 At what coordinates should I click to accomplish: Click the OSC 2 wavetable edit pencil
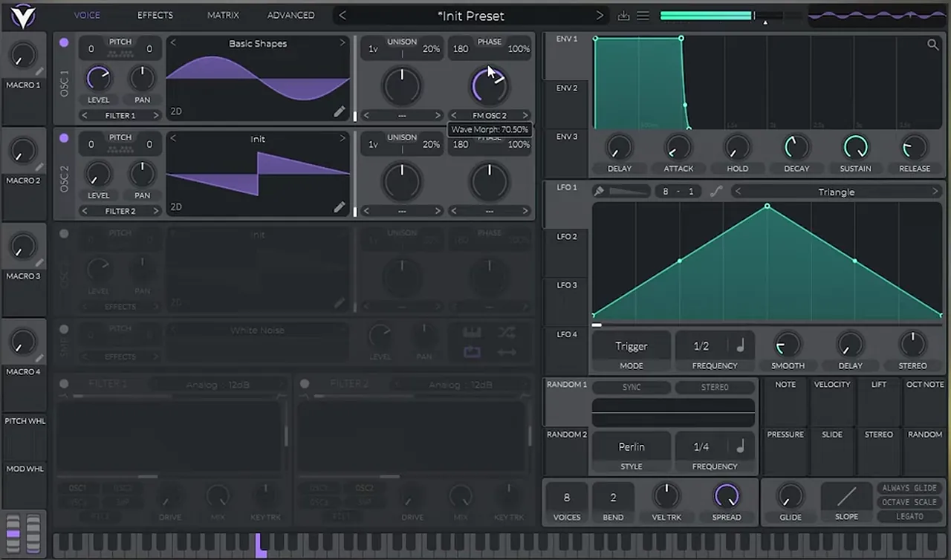[x=340, y=207]
